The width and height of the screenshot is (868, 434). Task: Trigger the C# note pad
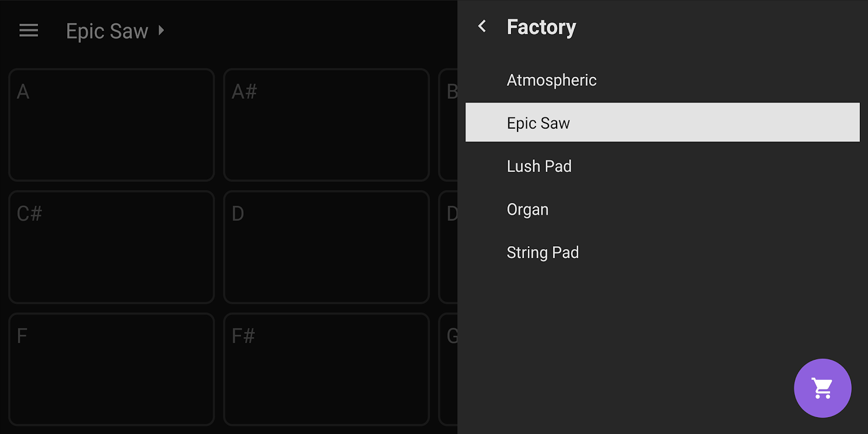click(111, 247)
